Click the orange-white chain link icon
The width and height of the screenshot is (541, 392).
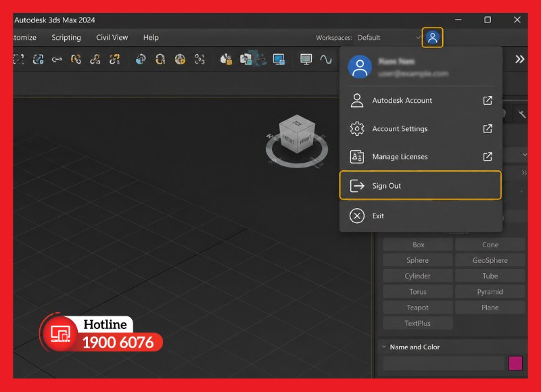tap(76, 59)
